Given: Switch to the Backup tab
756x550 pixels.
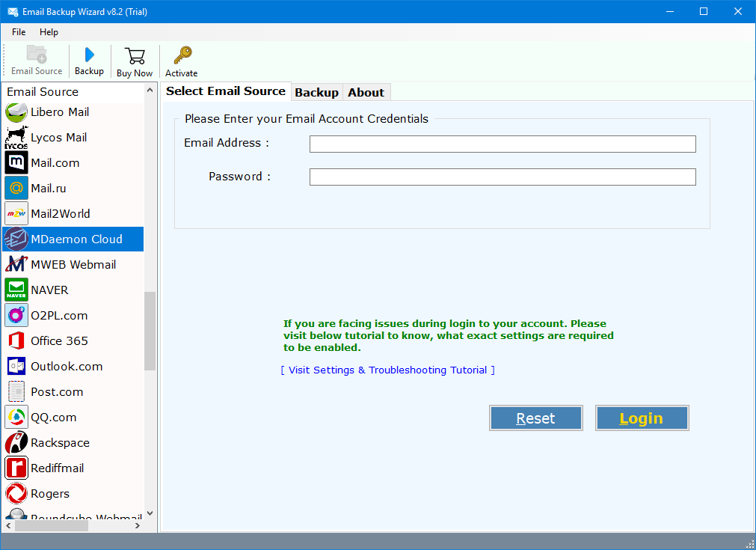Looking at the screenshot, I should tap(316, 93).
